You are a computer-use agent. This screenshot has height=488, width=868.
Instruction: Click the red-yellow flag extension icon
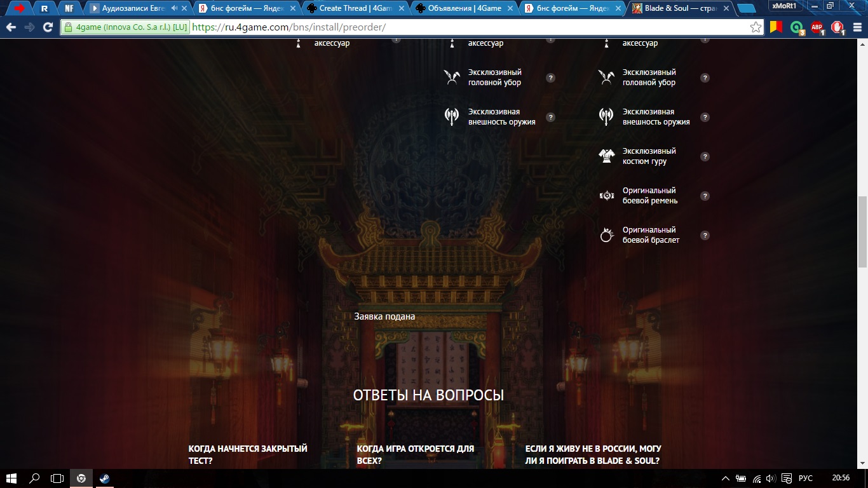(x=776, y=27)
